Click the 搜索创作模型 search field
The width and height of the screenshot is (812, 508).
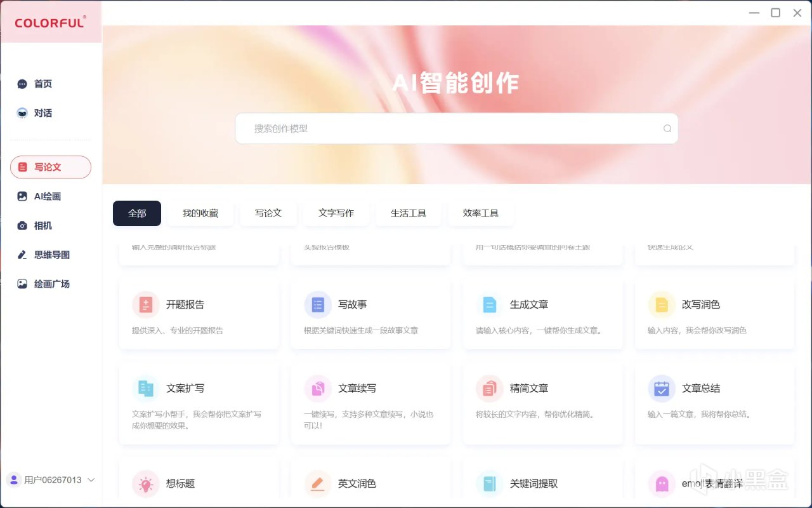tap(456, 128)
